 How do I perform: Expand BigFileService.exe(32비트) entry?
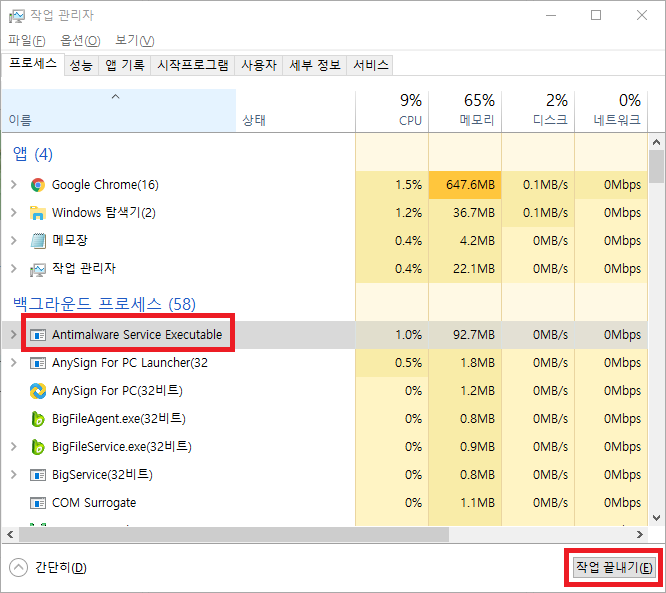click(14, 447)
